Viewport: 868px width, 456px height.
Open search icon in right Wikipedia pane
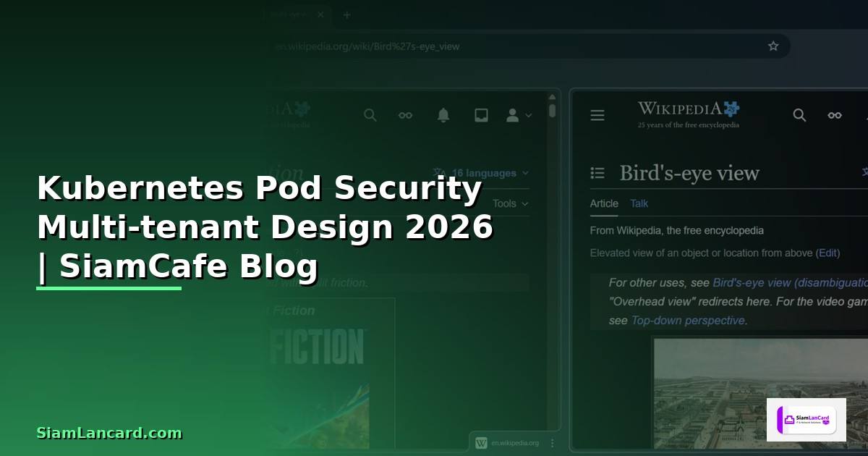[799, 115]
